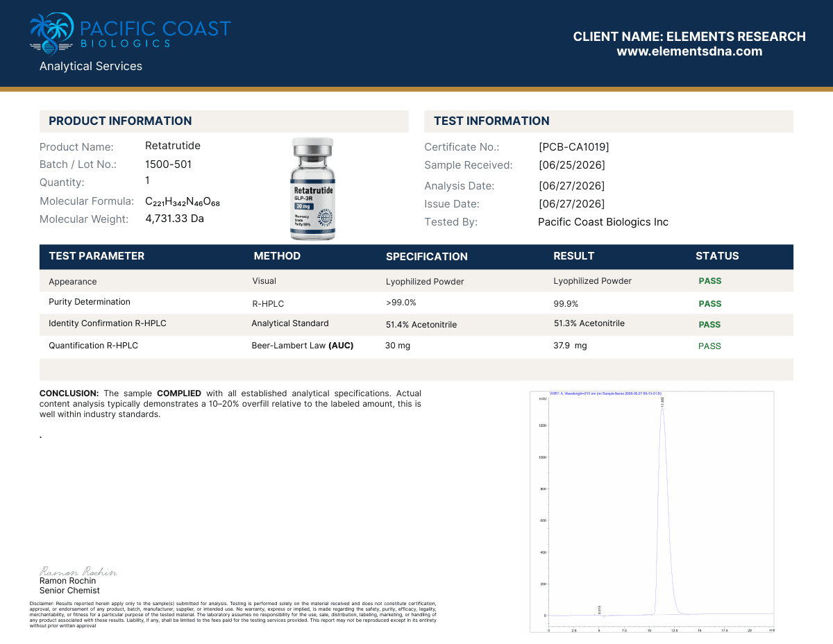Click Tested By Pacific Coast Biologics Inc
Screen dimensions: 833x644
click(x=603, y=222)
